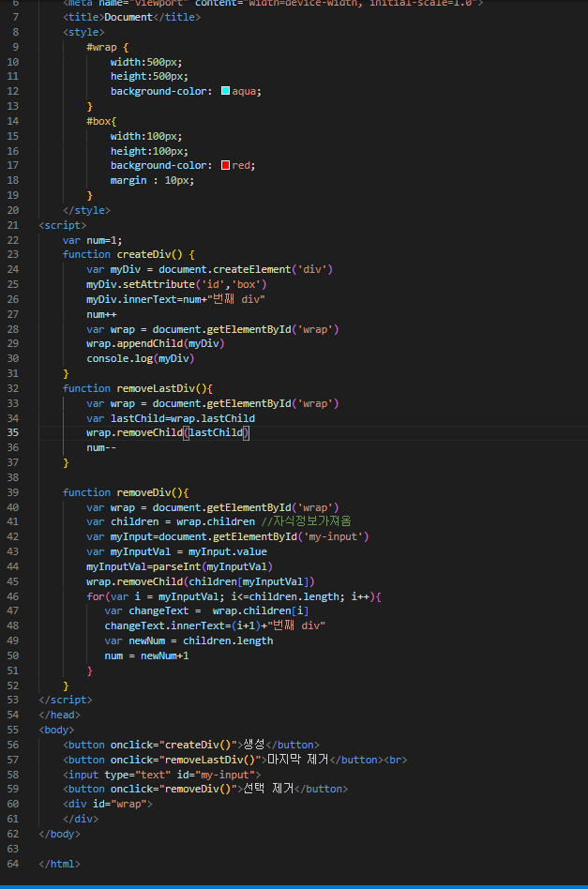Click the '마지막 제거' button markup line
Screen dimensions: 588x889
coord(234,760)
